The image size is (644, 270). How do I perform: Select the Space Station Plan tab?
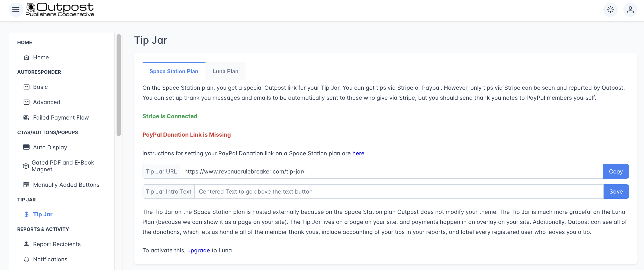(x=174, y=71)
